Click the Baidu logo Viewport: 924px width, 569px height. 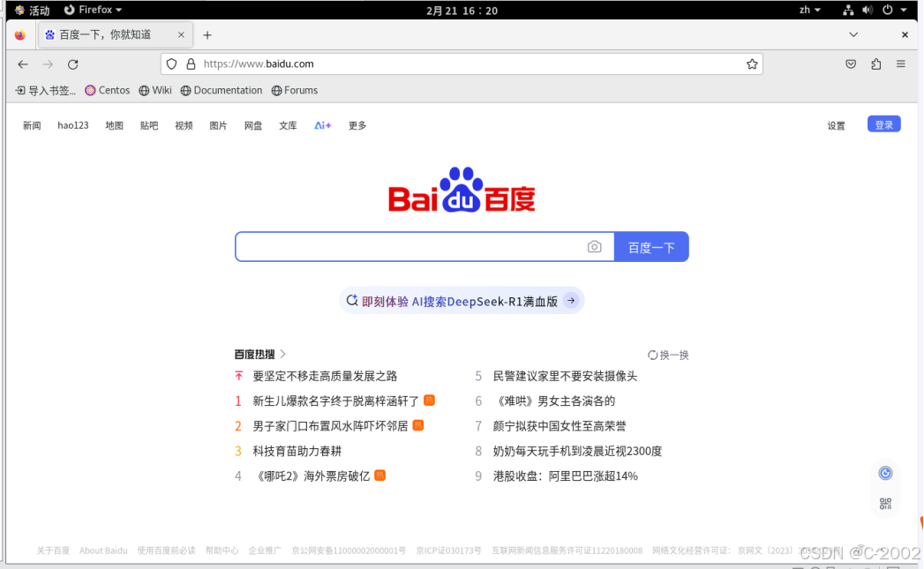pos(462,190)
